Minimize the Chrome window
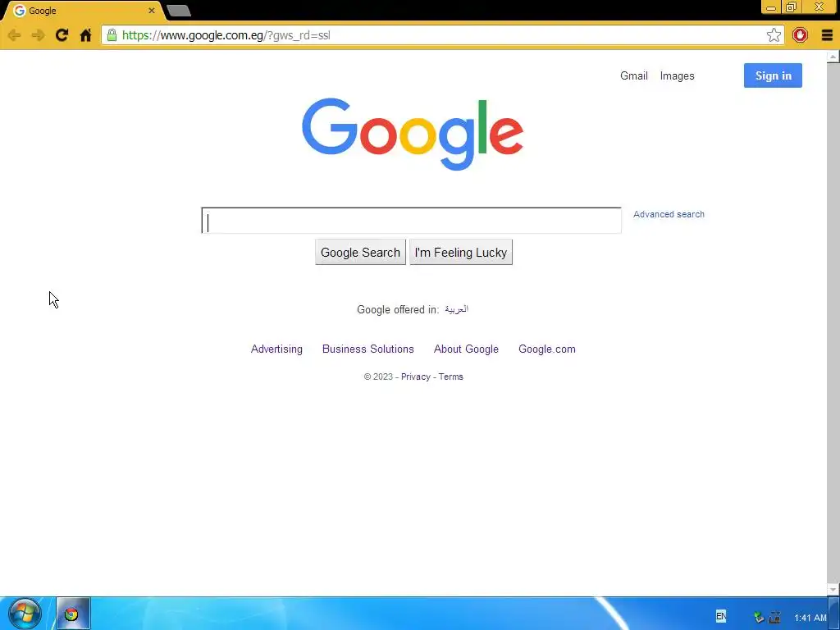This screenshot has width=840, height=630. tap(771, 7)
